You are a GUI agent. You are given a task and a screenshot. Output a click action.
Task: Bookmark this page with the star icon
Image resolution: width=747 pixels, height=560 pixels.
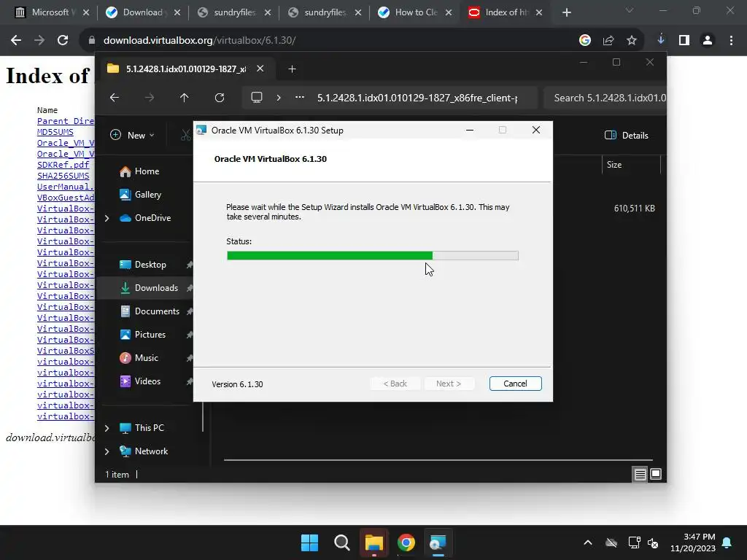[x=631, y=41]
